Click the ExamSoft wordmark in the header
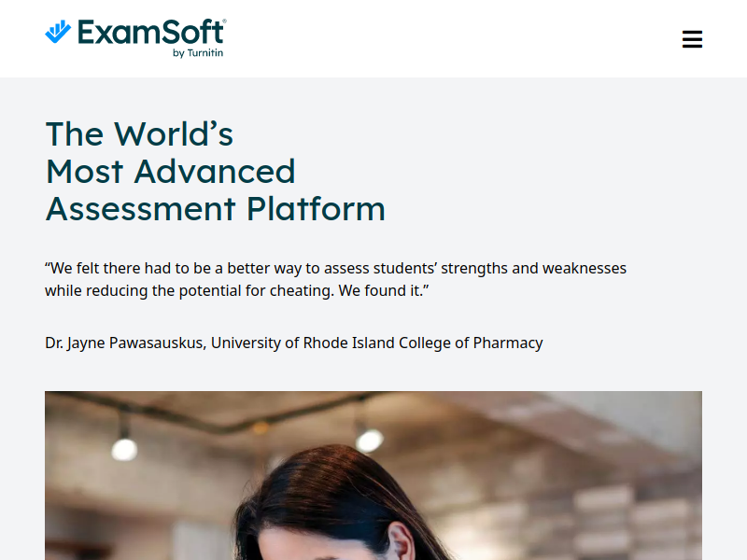The width and height of the screenshot is (747, 560). [x=151, y=33]
